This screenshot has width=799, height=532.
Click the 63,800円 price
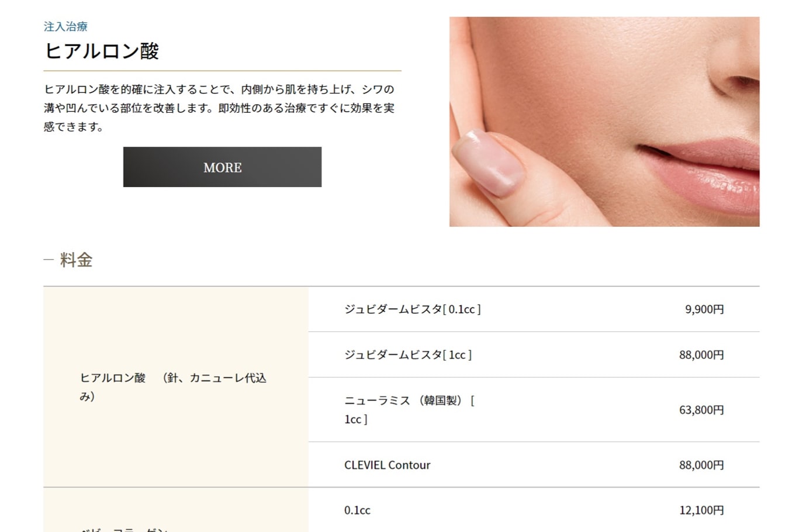click(x=701, y=410)
